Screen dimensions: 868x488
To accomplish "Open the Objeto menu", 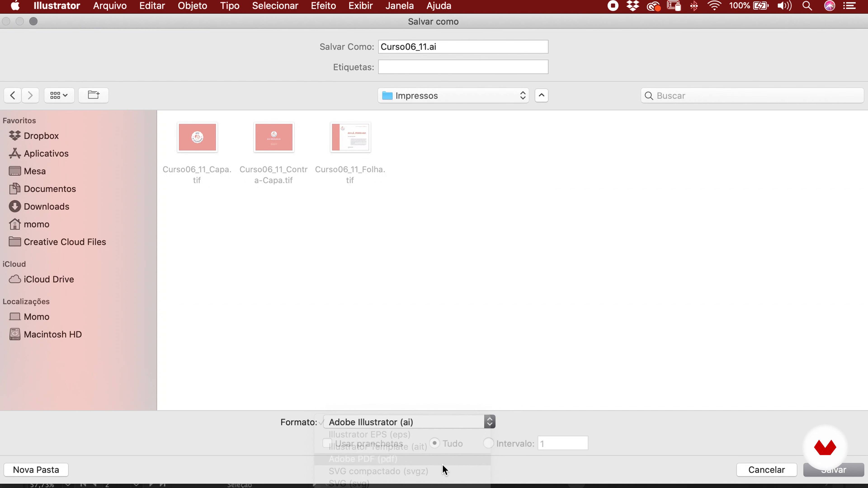I will (192, 6).
